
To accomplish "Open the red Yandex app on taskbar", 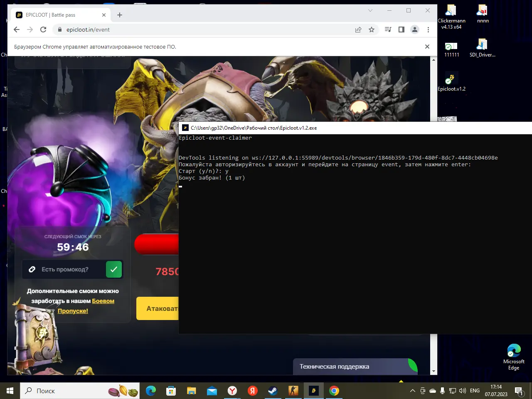I will [252, 391].
